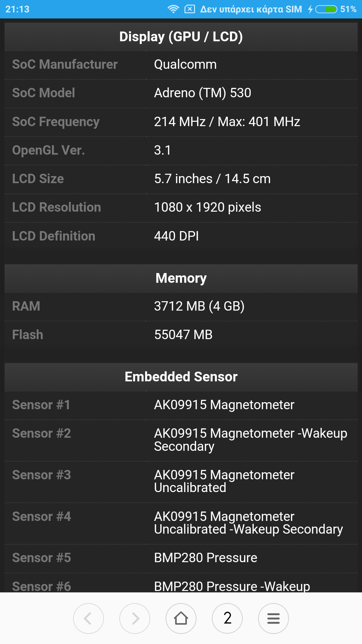Select the Sensor #5 BMP280 Pressure entry

pos(205,558)
